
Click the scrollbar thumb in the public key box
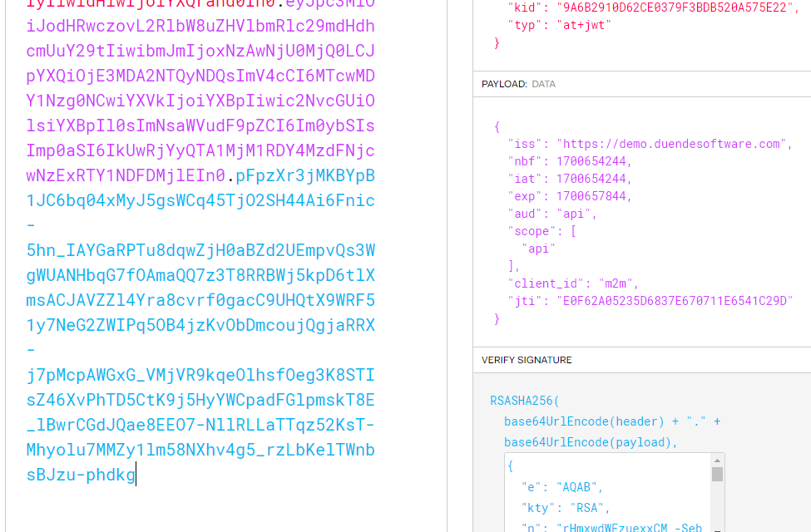717,474
